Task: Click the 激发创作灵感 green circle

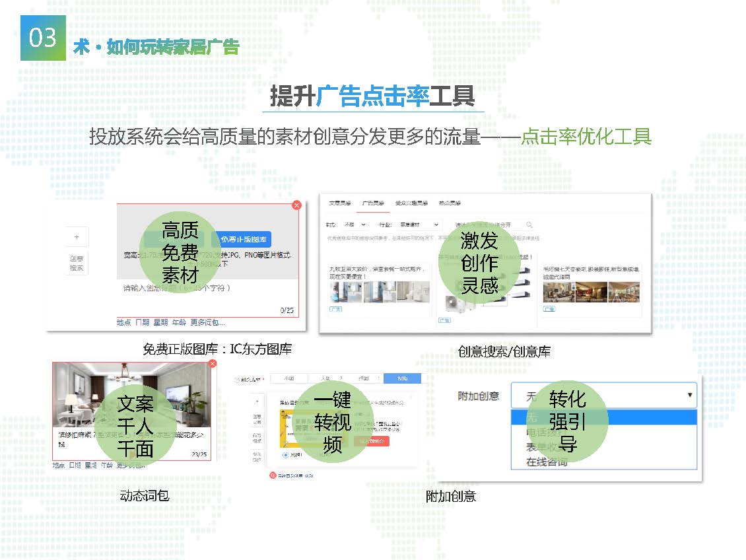Action: tap(479, 263)
